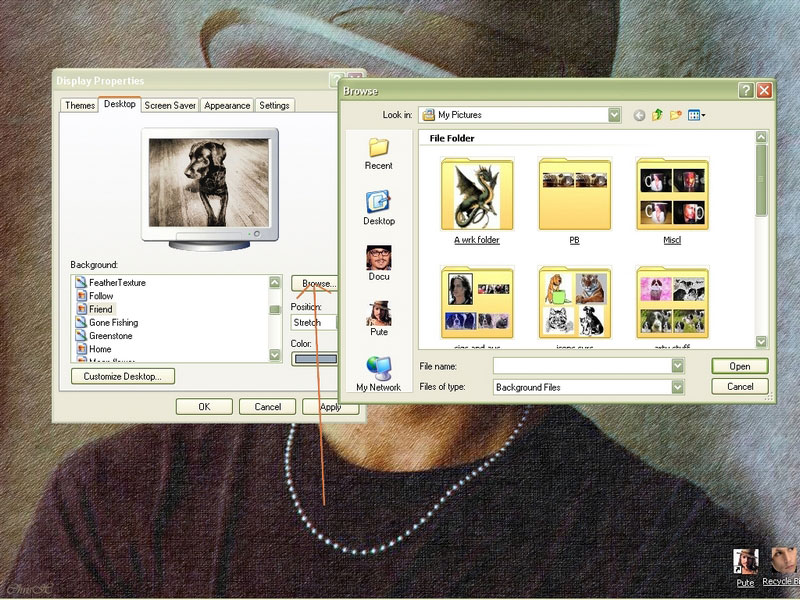800x600 pixels.
Task: Open the Views menu icon
Action: [696, 116]
